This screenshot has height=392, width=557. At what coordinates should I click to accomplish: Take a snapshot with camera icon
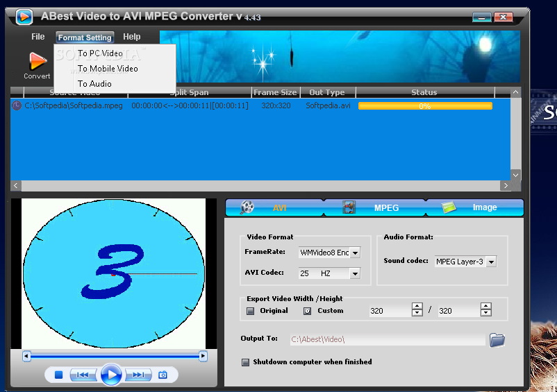tap(163, 375)
